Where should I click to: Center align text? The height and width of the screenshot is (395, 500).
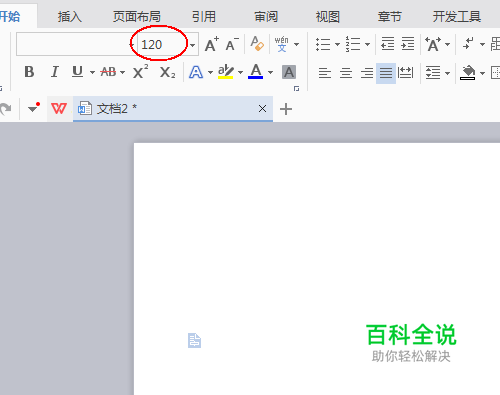(x=346, y=72)
